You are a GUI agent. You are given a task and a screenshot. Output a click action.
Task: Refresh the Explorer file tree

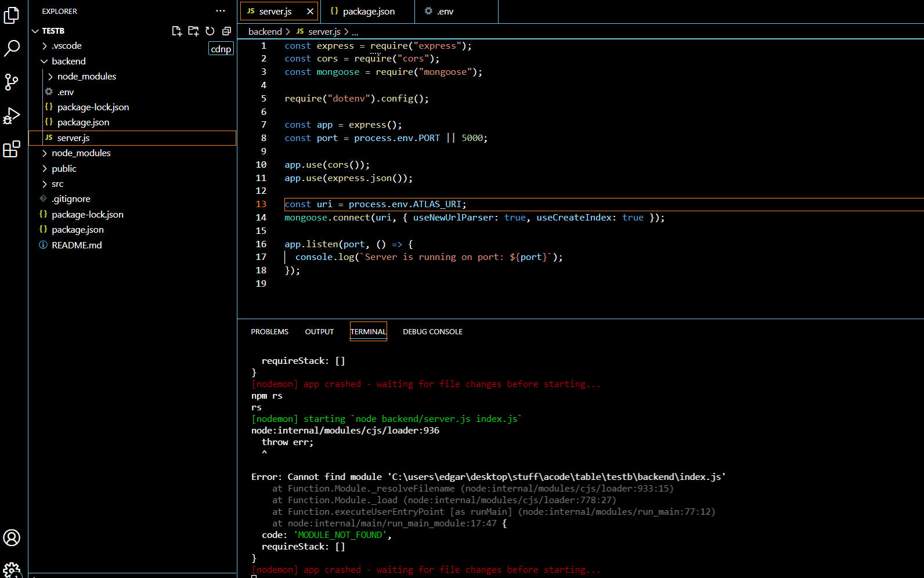pyautogui.click(x=210, y=31)
